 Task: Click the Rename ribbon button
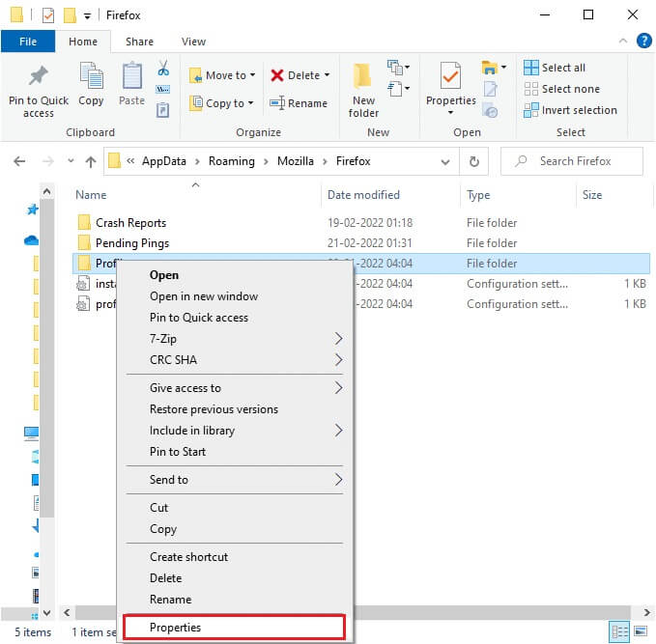pyautogui.click(x=299, y=103)
